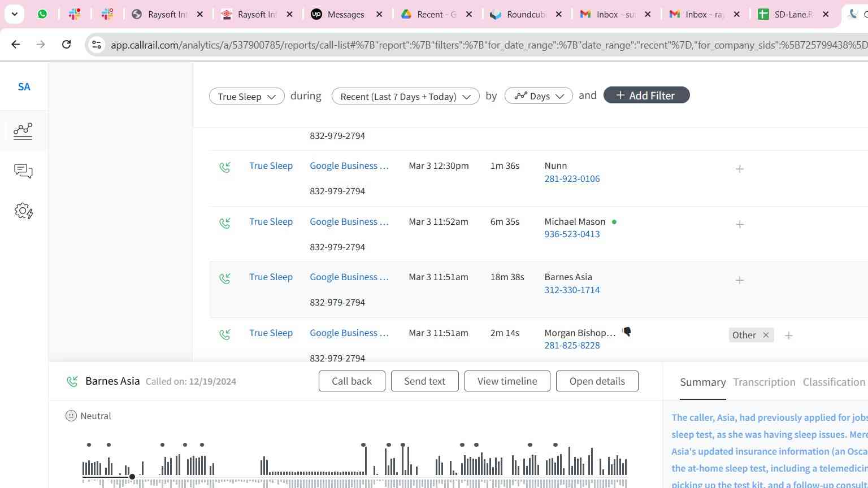Add a tag to the Nunn call
868x488 pixels.
pyautogui.click(x=740, y=169)
